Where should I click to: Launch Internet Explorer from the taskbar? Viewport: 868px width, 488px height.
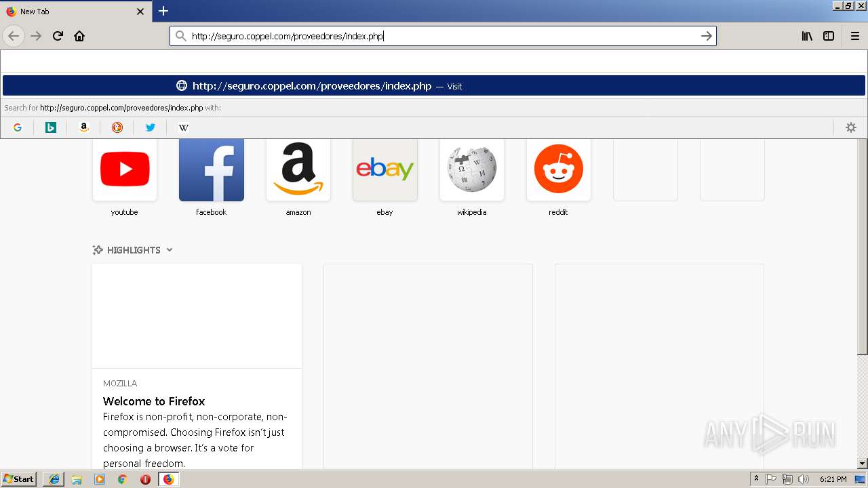point(54,479)
